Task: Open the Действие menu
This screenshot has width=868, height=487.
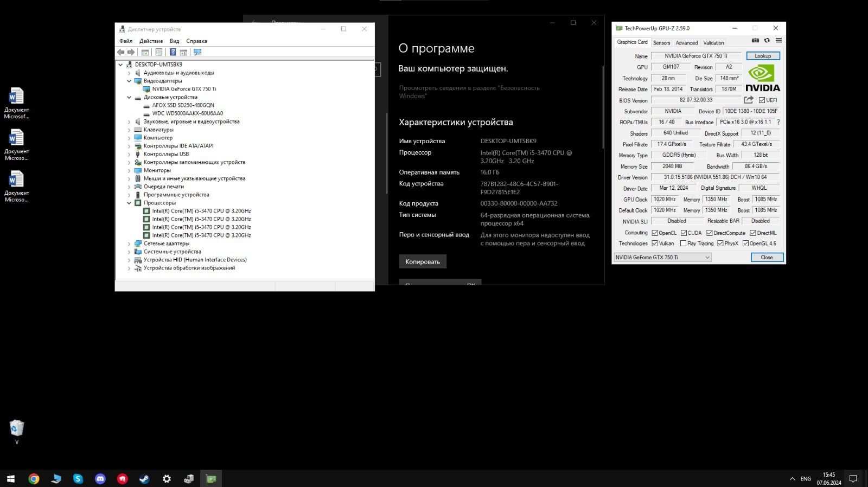Action: (151, 41)
